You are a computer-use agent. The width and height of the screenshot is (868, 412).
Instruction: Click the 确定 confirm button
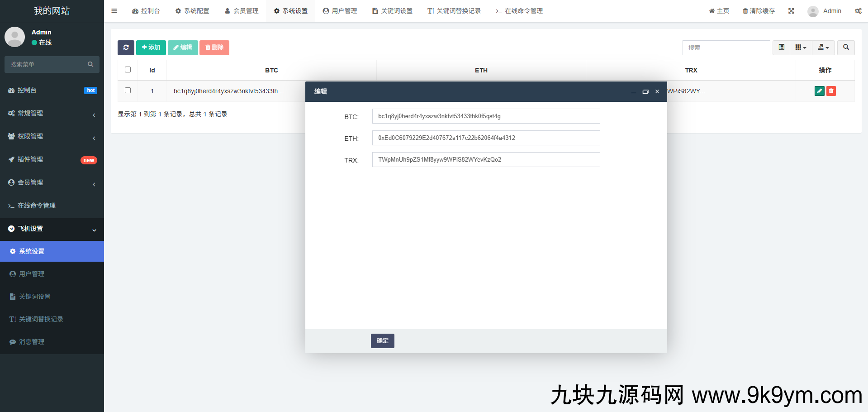383,341
